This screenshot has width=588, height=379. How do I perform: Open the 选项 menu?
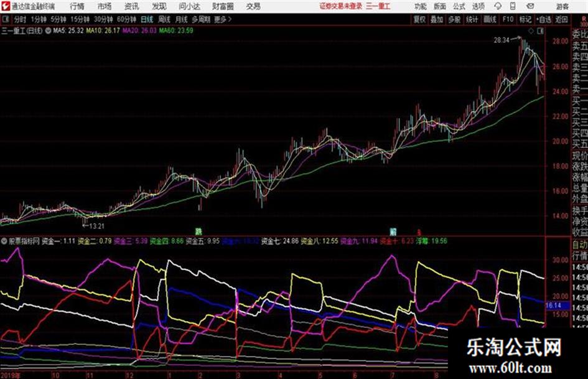(x=478, y=6)
